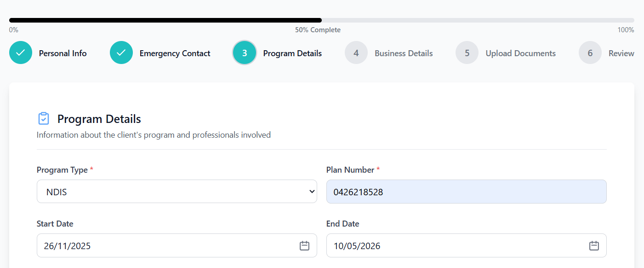Focus the Plan Number input field
Viewport: 644px width, 268px height.
pos(466,192)
